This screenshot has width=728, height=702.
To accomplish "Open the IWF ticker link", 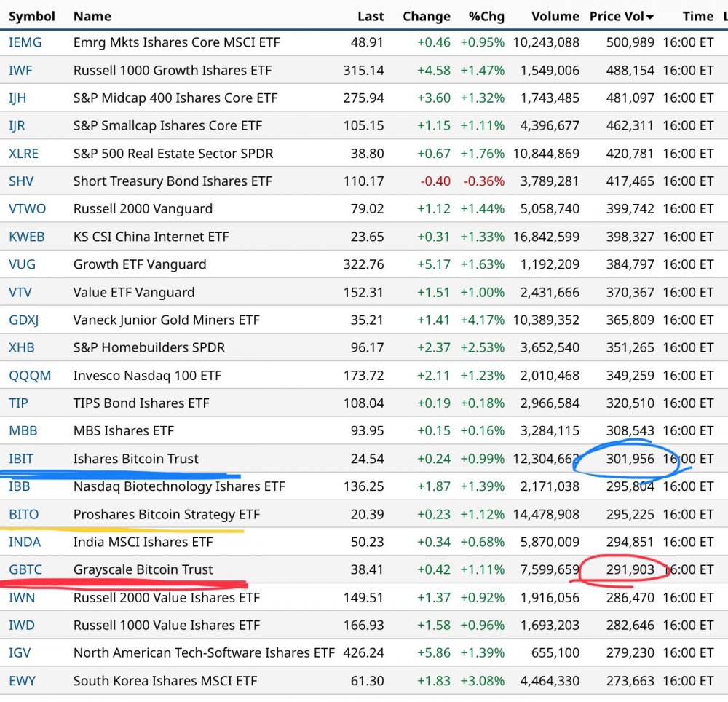I will (20, 70).
